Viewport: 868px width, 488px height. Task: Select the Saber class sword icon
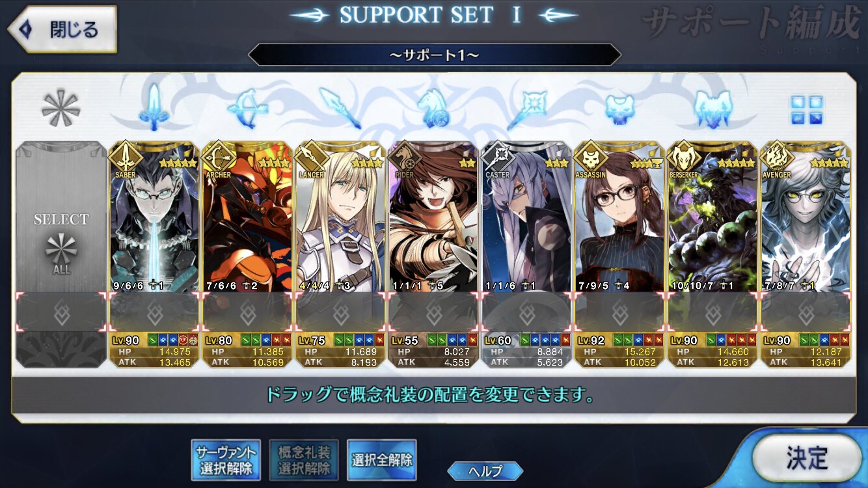154,107
